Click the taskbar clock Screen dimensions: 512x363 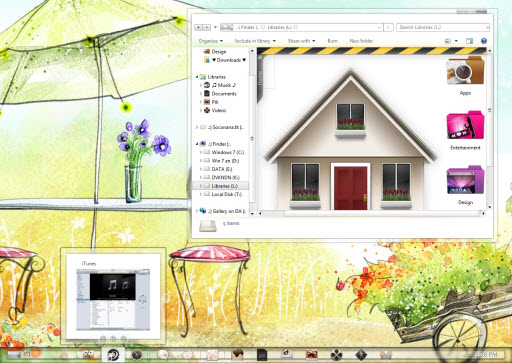coord(486,355)
